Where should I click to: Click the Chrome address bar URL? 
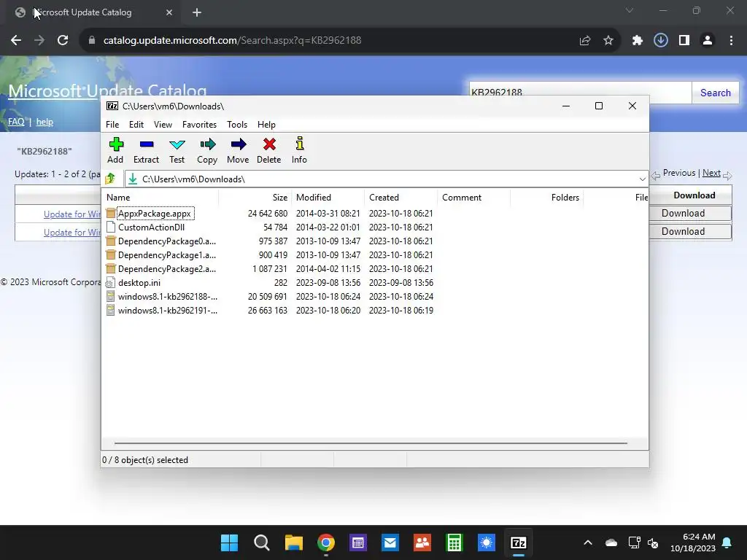[232, 41]
